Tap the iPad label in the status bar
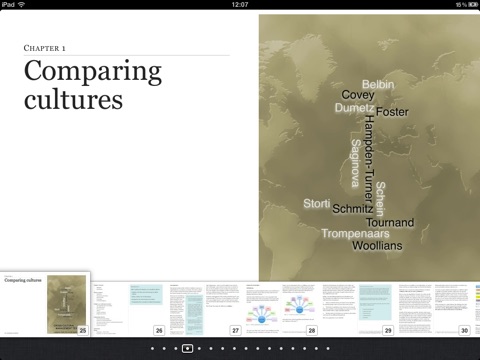This screenshot has height=360, width=480. pos(8,5)
